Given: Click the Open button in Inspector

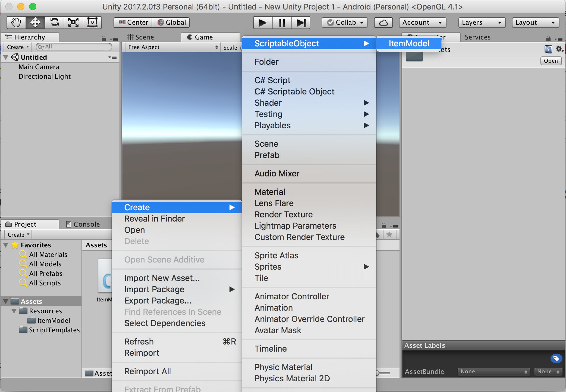Looking at the screenshot, I should 551,61.
